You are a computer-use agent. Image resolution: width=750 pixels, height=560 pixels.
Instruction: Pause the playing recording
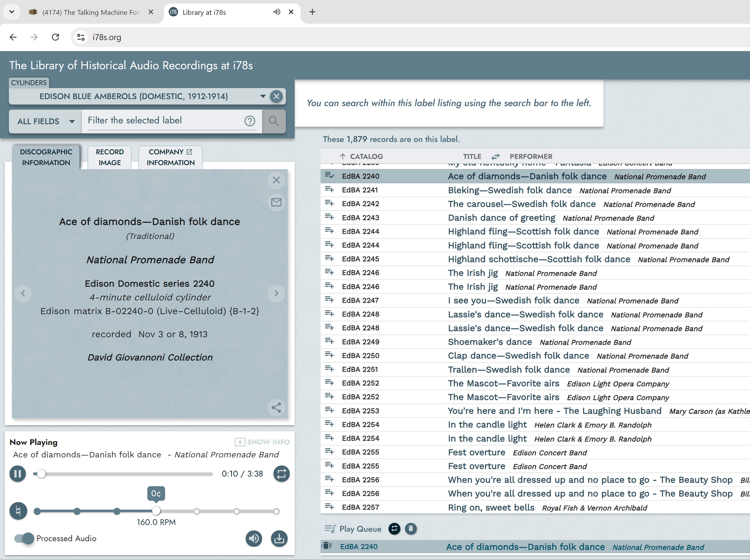click(18, 474)
